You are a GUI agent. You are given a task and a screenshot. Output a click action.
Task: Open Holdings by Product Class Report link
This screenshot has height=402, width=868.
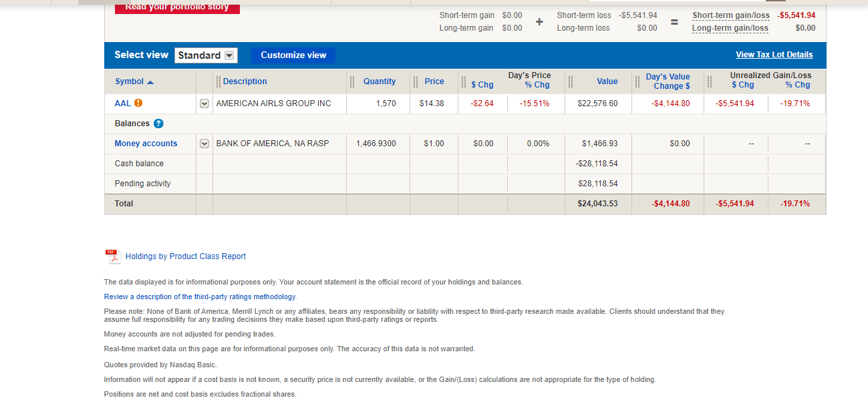(185, 256)
